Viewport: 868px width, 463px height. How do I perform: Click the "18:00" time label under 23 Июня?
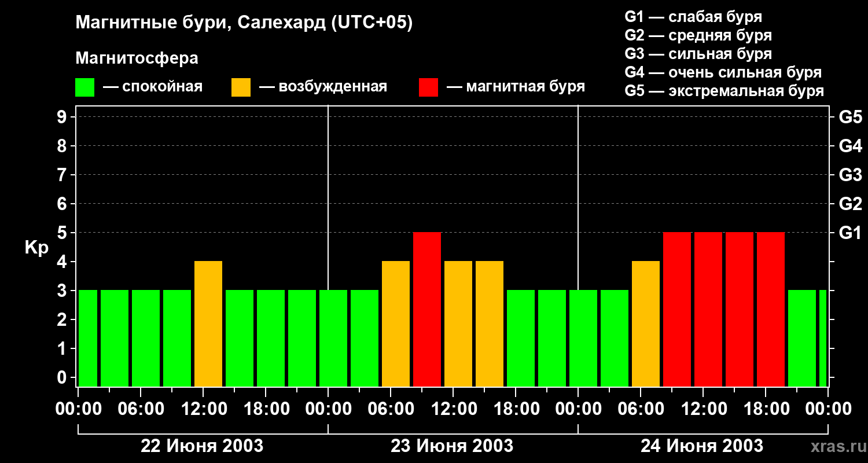516,409
